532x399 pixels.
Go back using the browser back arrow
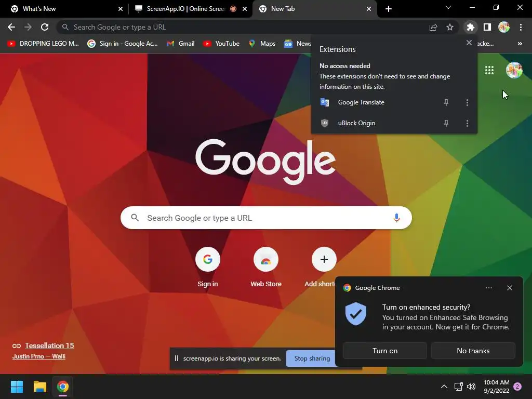point(11,27)
